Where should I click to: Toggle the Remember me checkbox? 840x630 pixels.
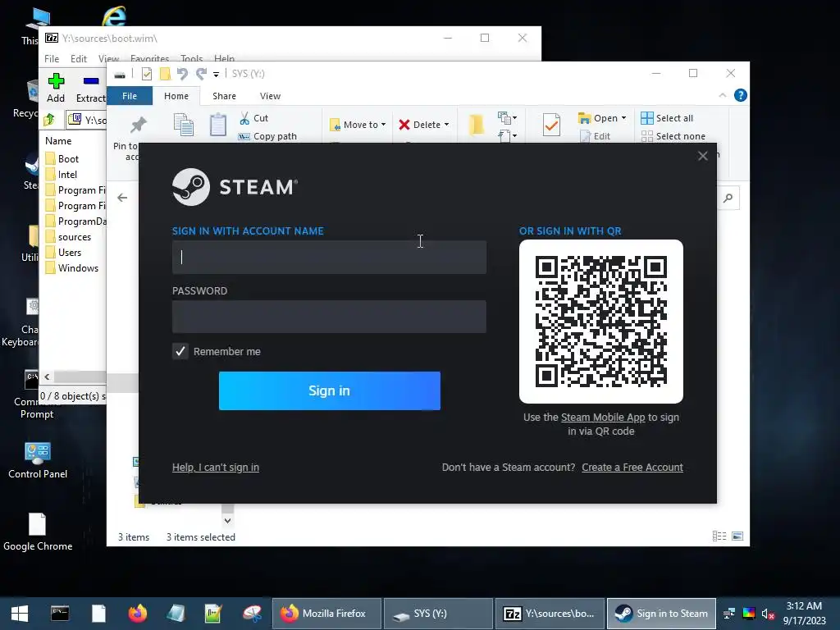(180, 351)
